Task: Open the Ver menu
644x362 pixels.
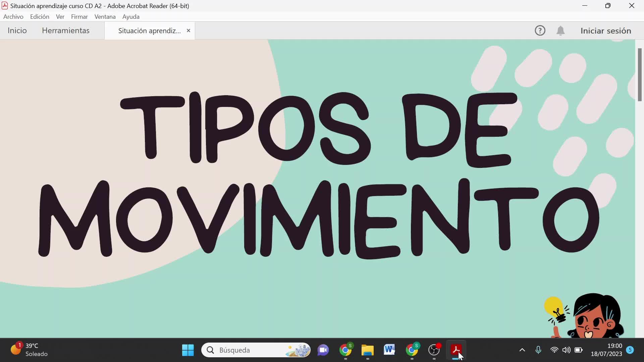Action: click(x=60, y=16)
